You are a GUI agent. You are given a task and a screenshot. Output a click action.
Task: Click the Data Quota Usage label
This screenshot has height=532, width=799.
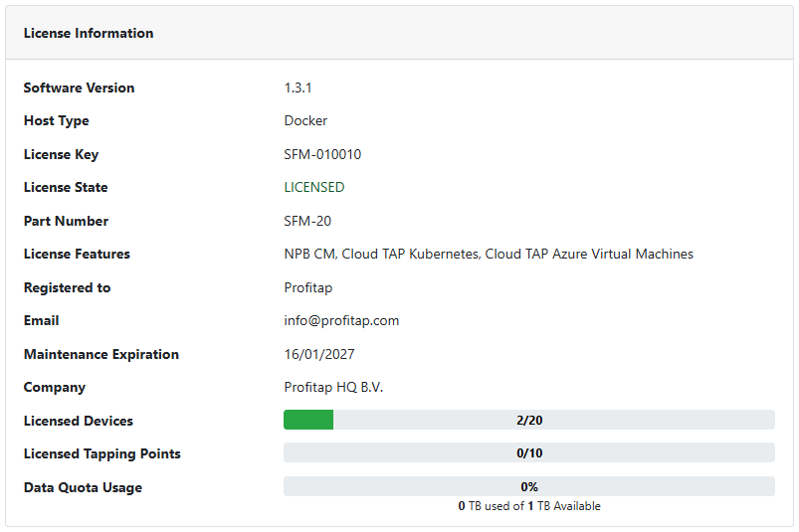[x=83, y=487]
